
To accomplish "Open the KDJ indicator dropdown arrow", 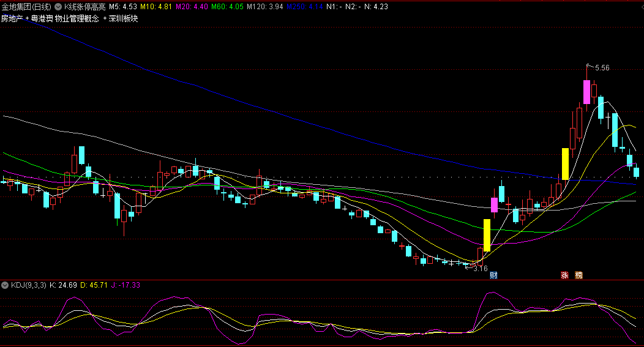I will (x=5, y=285).
